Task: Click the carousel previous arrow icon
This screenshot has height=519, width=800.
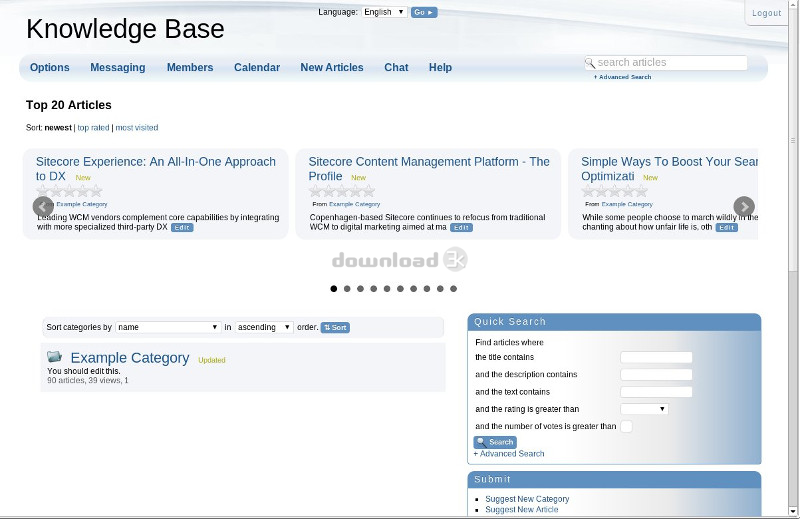Action: 43,206
